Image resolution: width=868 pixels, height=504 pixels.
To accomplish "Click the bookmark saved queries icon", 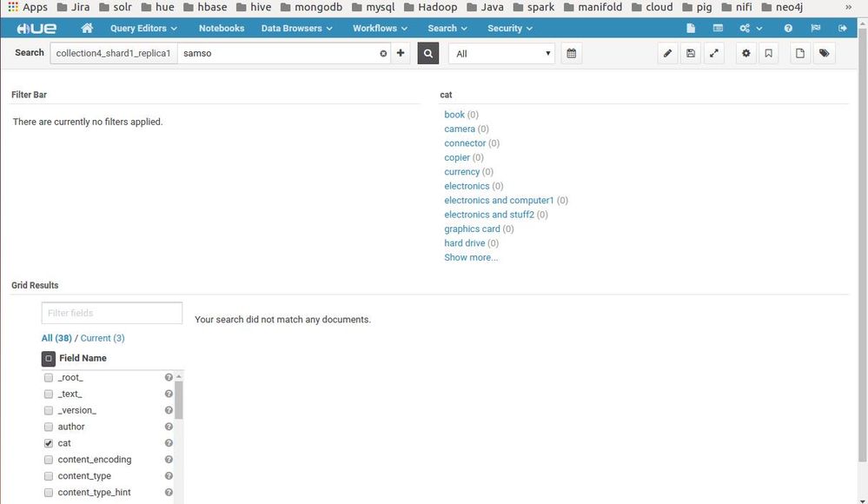I will pyautogui.click(x=768, y=53).
